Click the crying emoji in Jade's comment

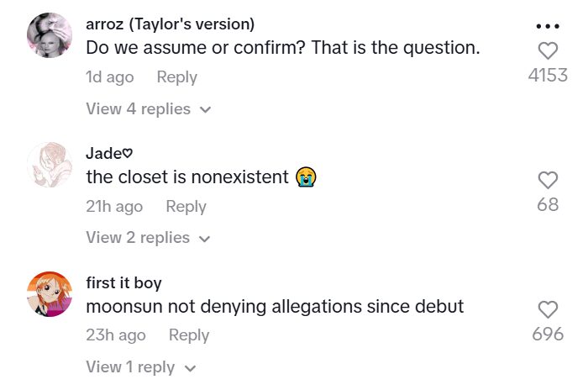pos(306,178)
